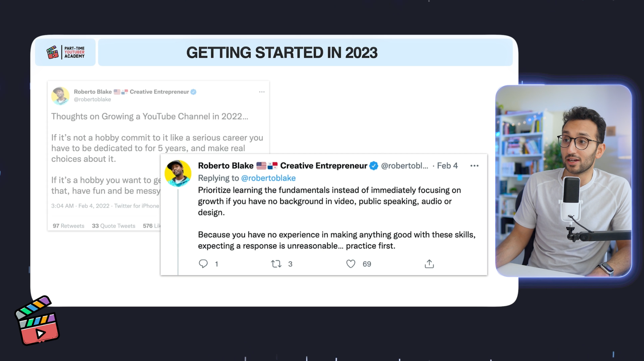Click the "Roberto Blake" name in the reply
The image size is (644, 361).
[x=226, y=166]
